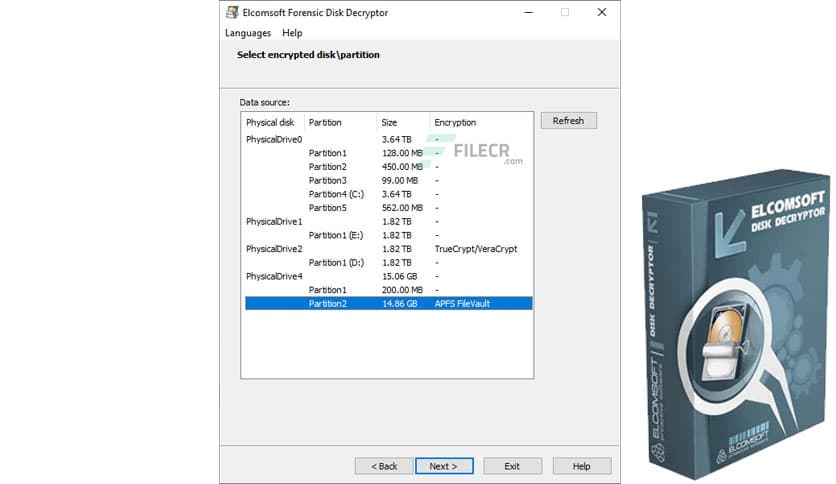Minimize the Forensic Disk Decryptor window
836x484 pixels.
point(529,12)
